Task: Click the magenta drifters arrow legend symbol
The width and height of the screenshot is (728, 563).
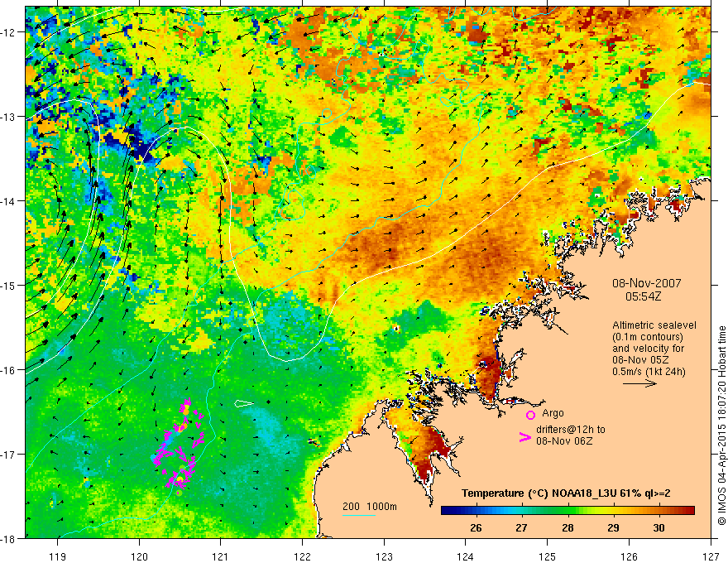Action: [x=524, y=437]
